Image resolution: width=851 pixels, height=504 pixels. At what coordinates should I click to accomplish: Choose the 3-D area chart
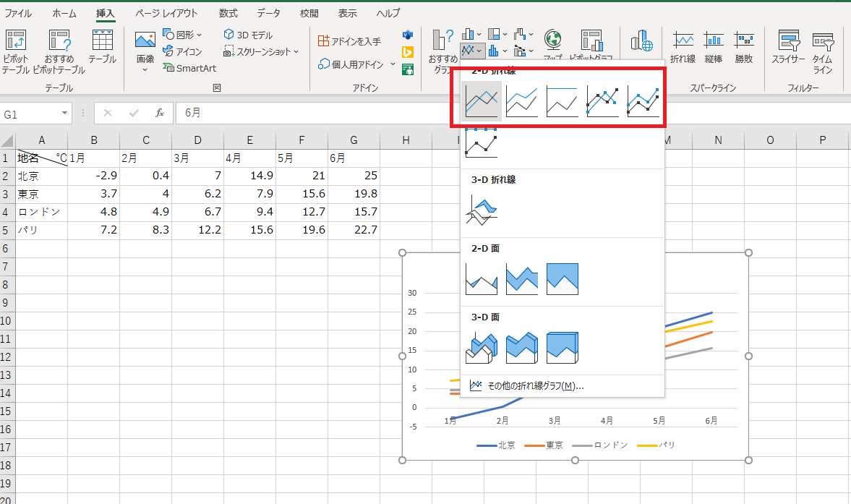482,348
